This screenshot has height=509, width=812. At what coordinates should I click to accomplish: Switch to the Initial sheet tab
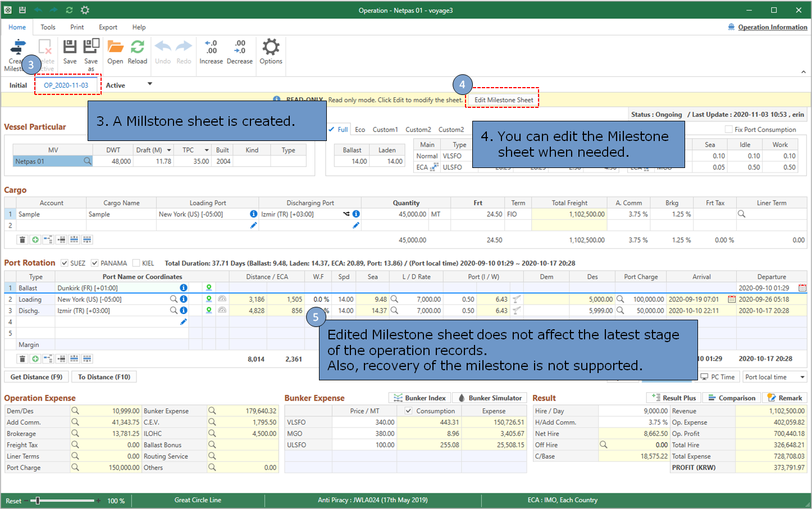(x=18, y=85)
